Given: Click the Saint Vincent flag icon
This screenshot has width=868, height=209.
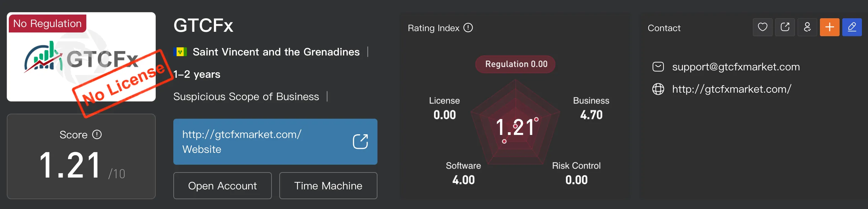Looking at the screenshot, I should (180, 52).
